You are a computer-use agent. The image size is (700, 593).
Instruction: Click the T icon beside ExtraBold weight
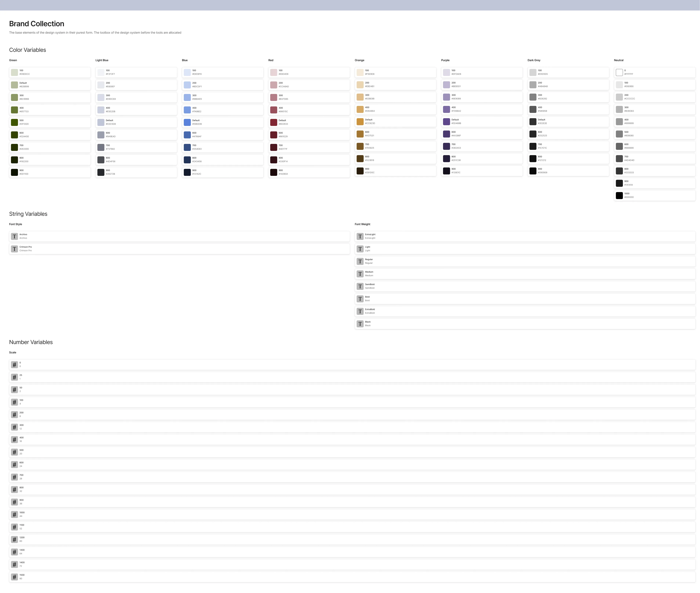[360, 311]
